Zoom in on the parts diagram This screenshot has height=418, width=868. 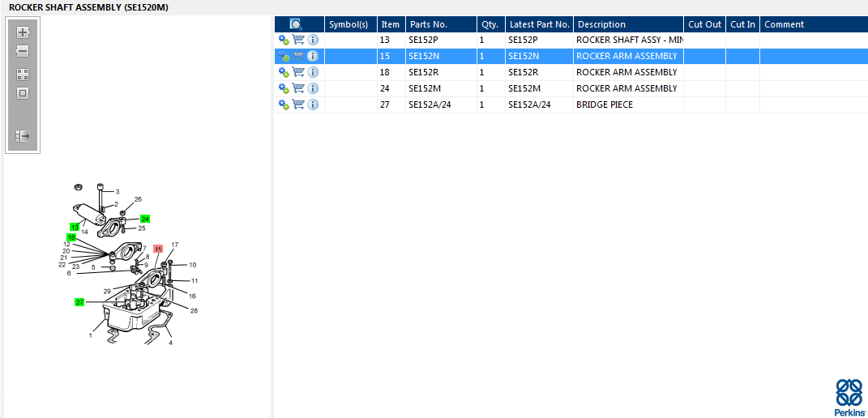pos(22,32)
